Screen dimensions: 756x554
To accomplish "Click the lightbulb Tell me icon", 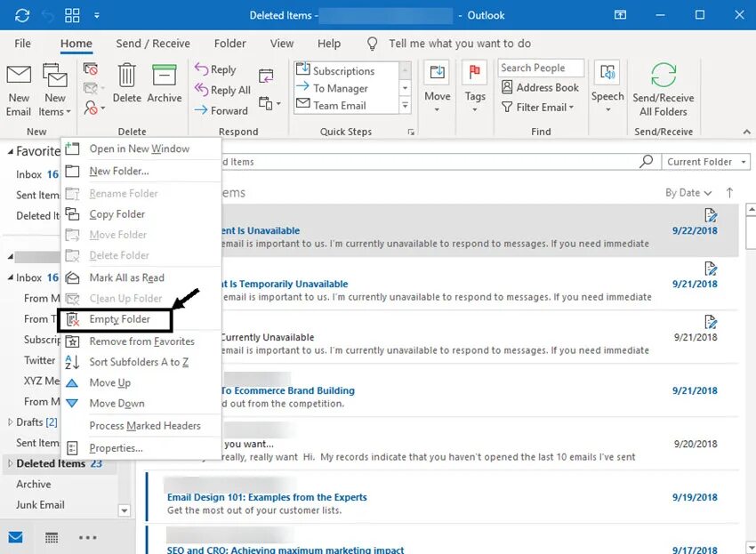I will [372, 44].
